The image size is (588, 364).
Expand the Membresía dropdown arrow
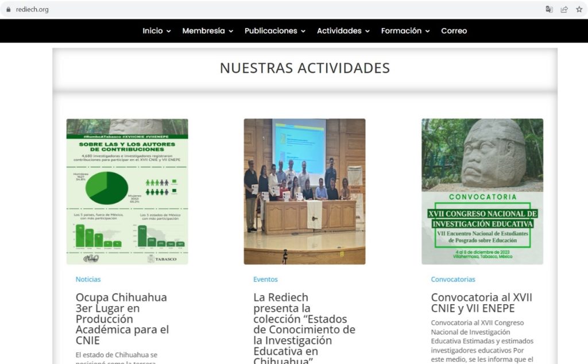[x=231, y=31]
